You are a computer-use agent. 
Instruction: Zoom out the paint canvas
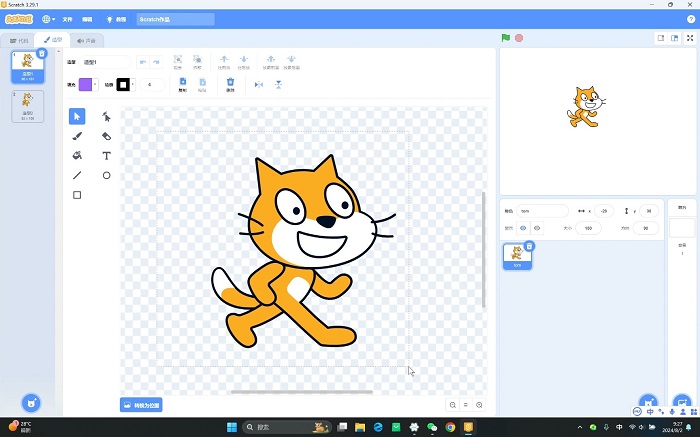pyautogui.click(x=453, y=405)
